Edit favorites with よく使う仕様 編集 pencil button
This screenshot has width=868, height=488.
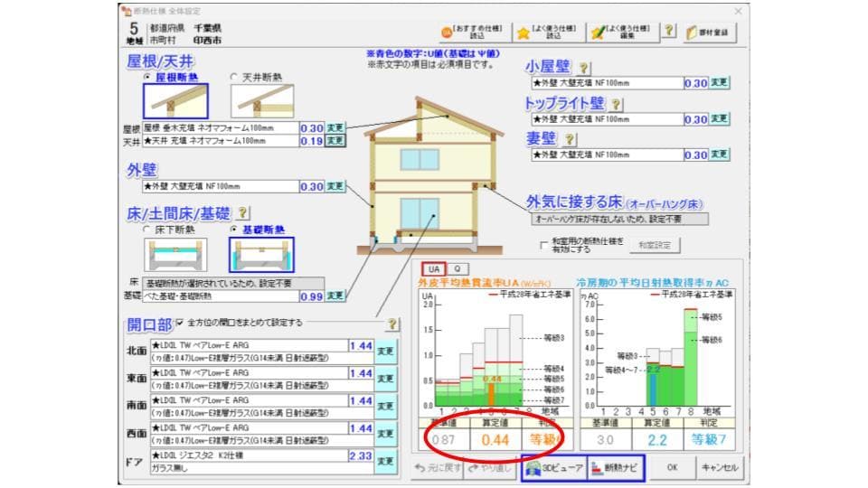click(x=623, y=33)
